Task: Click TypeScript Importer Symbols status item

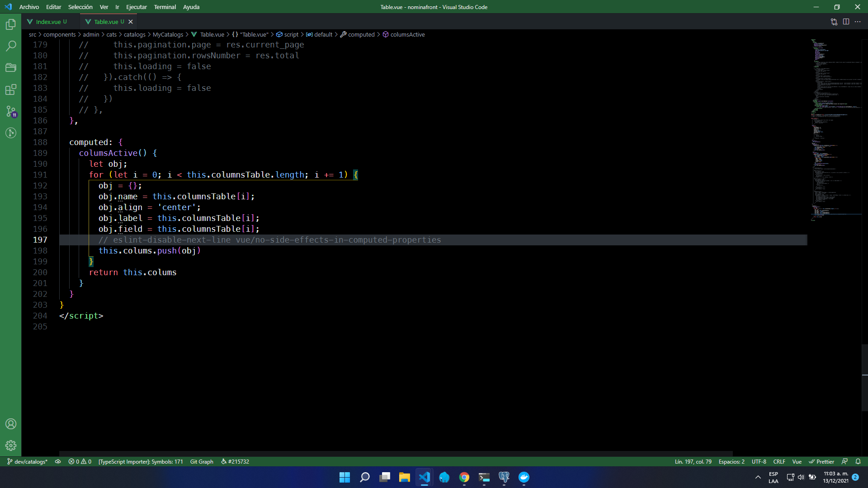Action: click(141, 462)
